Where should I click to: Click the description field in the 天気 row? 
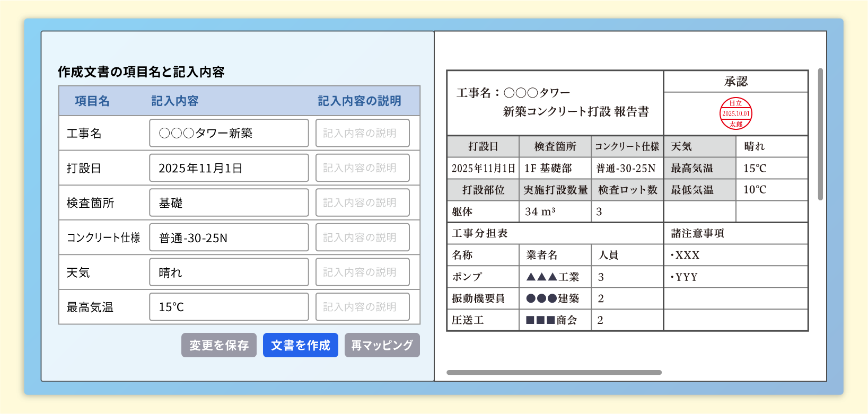point(363,272)
